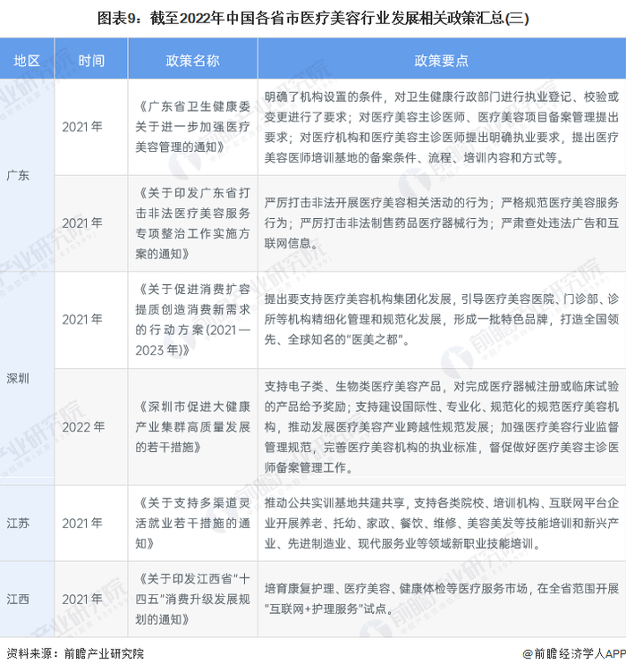Select policy name 《广东省卫生健康委关于进一步加强医疗美容管理的通知》

tap(192, 126)
